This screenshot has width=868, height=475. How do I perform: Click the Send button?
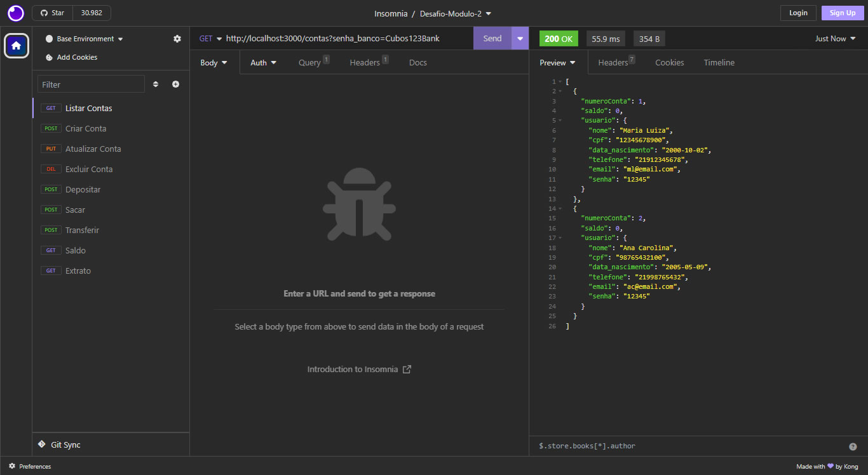click(492, 38)
